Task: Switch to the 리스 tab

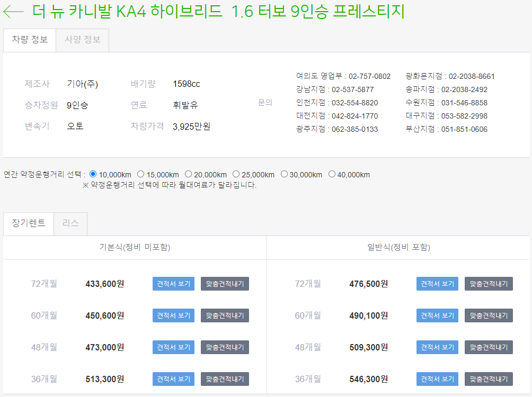Action: 70,224
